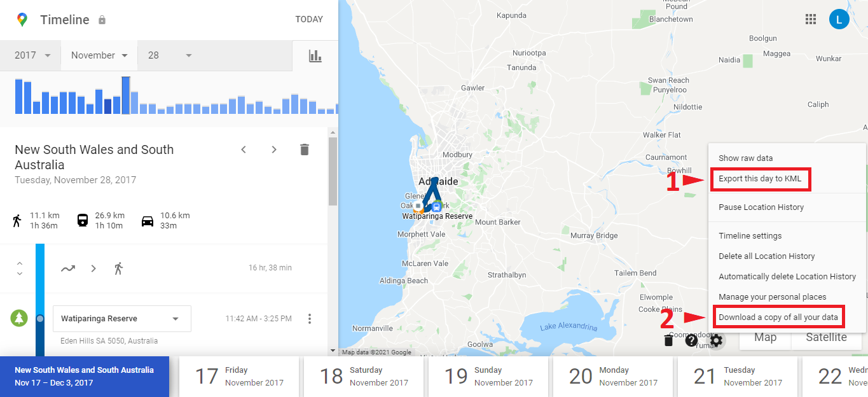The height and width of the screenshot is (397, 868).
Task: Open the day 28 dropdown
Action: [x=170, y=55]
